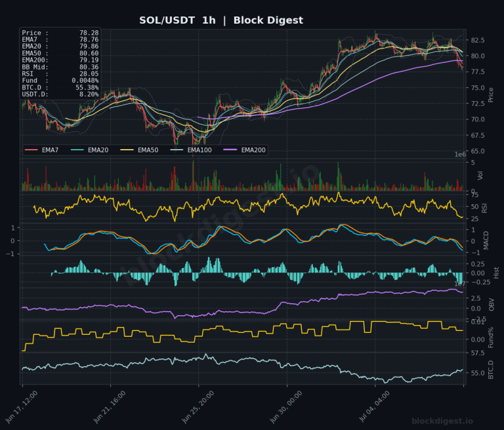Click the rotated RSI axis label
504x430 pixels.
[484, 208]
